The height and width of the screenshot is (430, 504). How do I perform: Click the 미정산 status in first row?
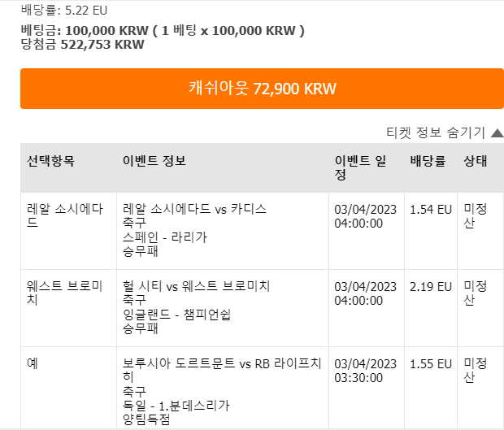click(x=476, y=215)
